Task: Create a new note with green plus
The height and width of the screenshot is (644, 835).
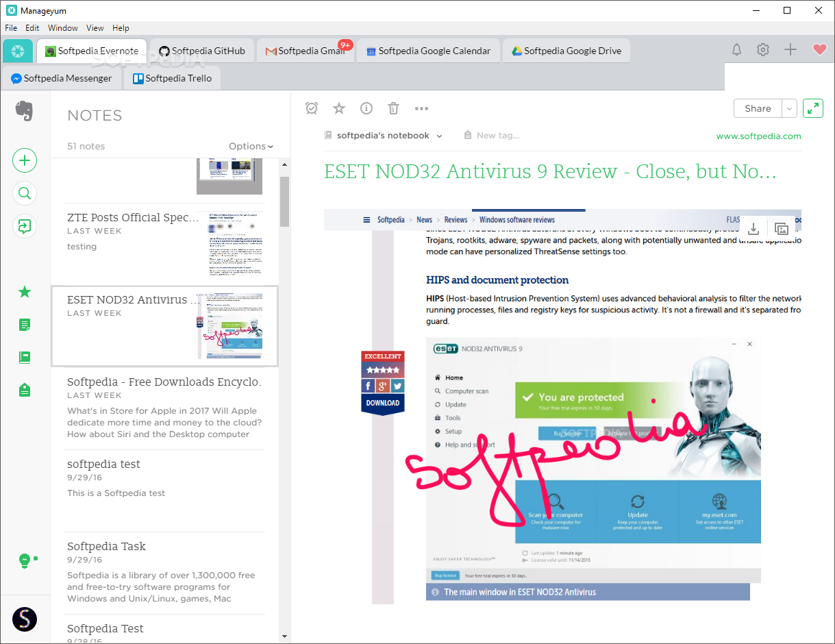Action: [25, 160]
